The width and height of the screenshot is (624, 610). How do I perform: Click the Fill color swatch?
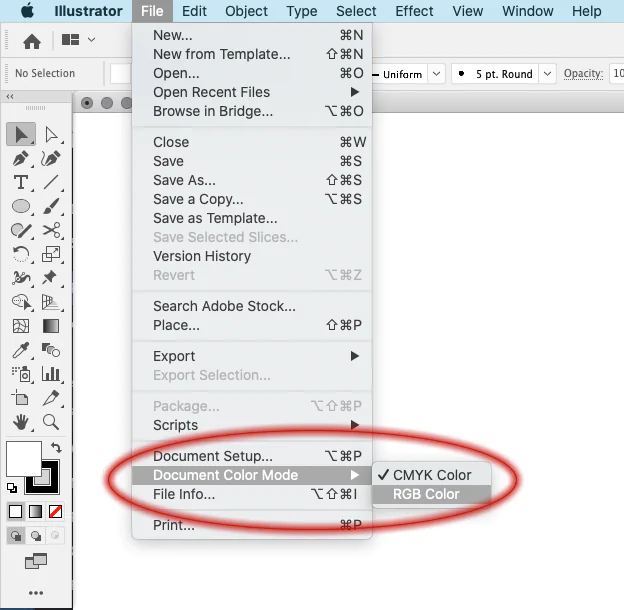tap(23, 458)
